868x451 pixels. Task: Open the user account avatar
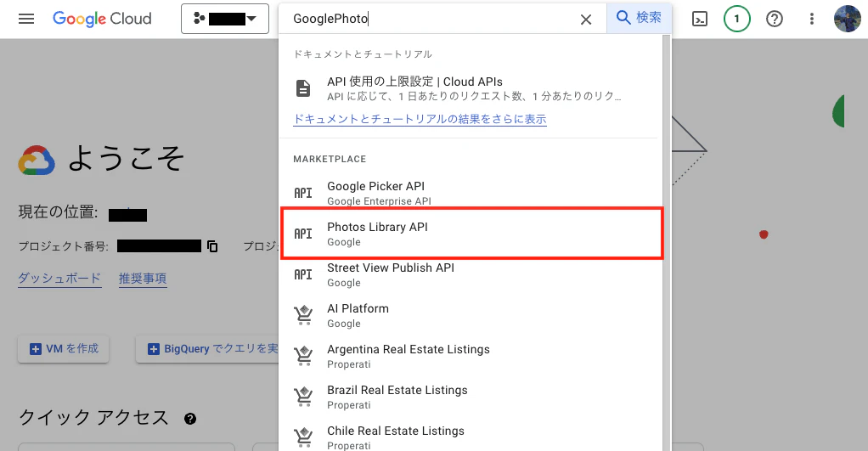coord(848,19)
